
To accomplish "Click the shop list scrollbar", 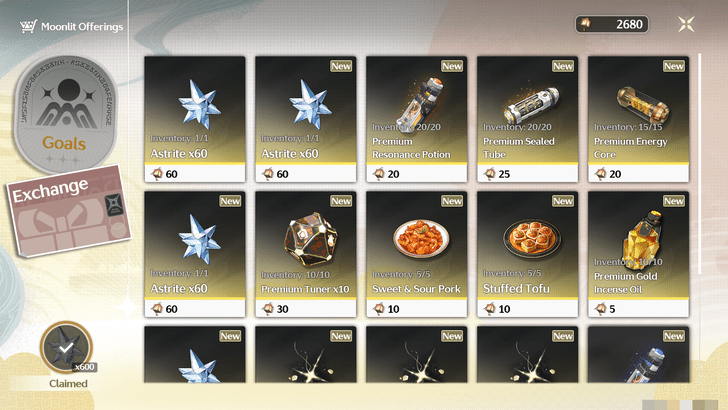I will click(700, 164).
